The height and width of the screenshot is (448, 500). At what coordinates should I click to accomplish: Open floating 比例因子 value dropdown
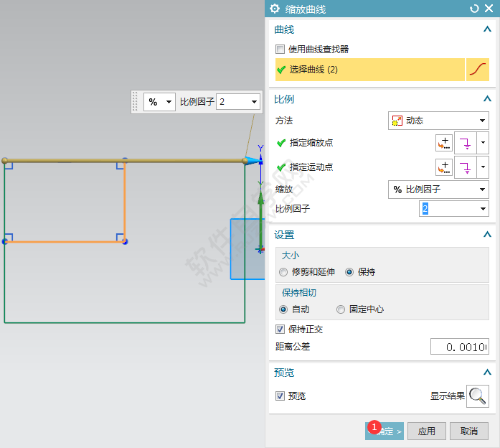click(254, 102)
